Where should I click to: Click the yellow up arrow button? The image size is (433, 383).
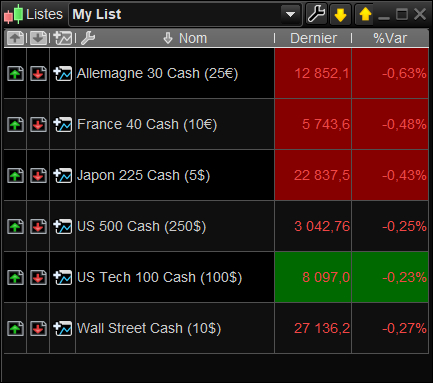pyautogui.click(x=365, y=14)
